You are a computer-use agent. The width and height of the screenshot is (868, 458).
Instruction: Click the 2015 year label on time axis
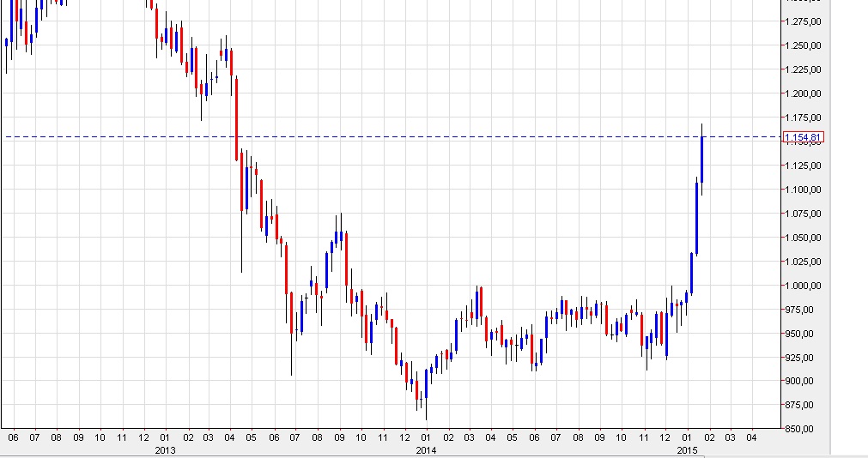pyautogui.click(x=687, y=449)
